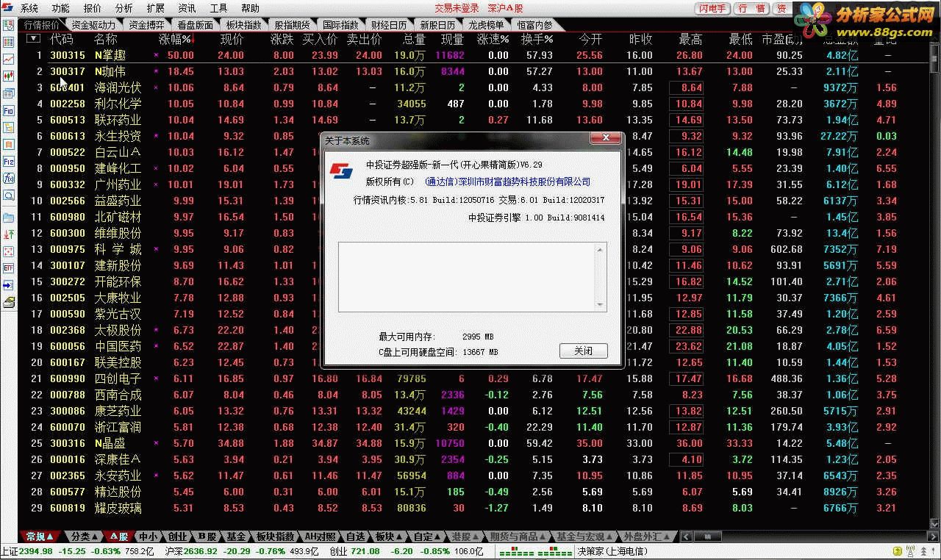941x560 pixels.
Task: Switch to the 龙虎榜单 tab
Action: [x=486, y=24]
